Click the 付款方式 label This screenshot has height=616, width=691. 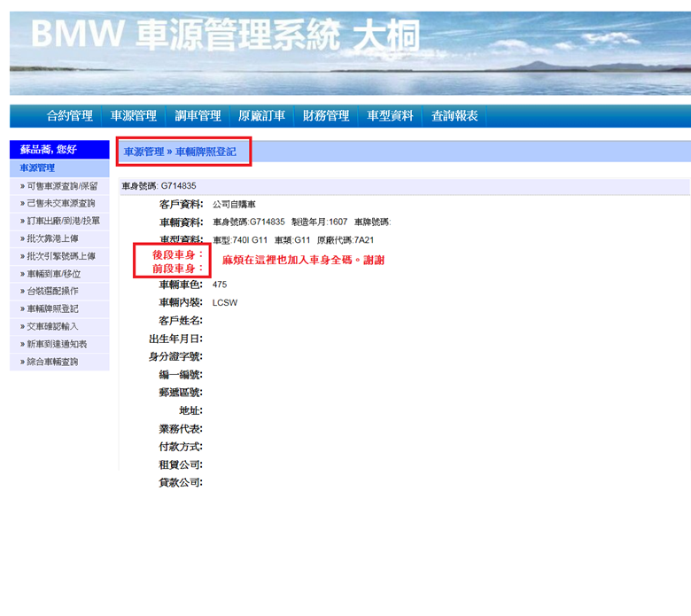pyautogui.click(x=181, y=447)
